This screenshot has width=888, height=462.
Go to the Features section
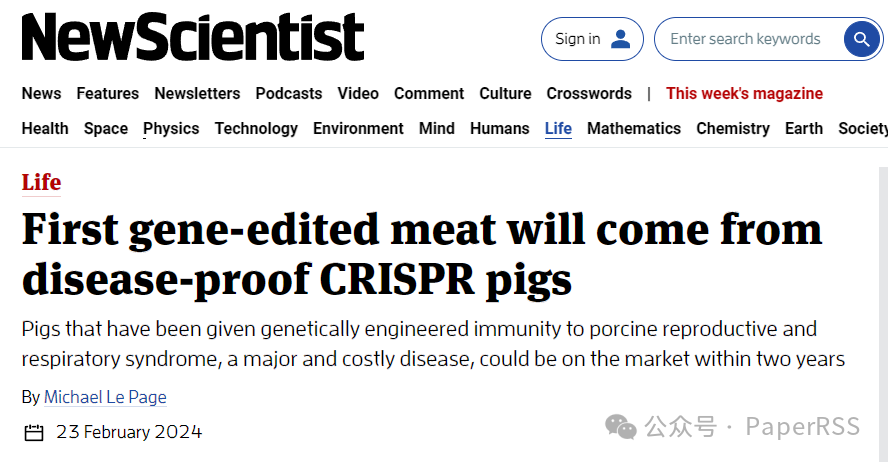[108, 93]
